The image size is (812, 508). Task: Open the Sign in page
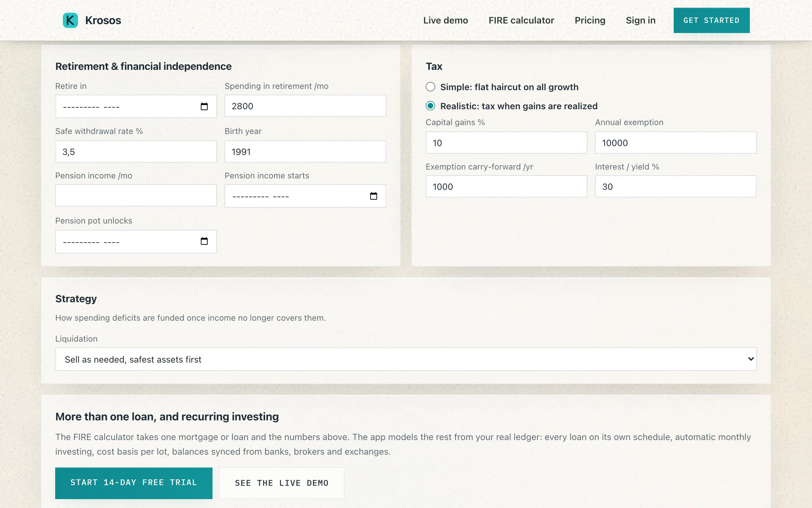pyautogui.click(x=640, y=20)
